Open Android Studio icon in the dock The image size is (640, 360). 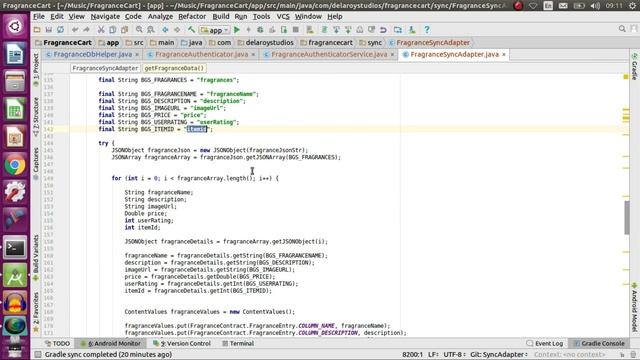pos(15,276)
